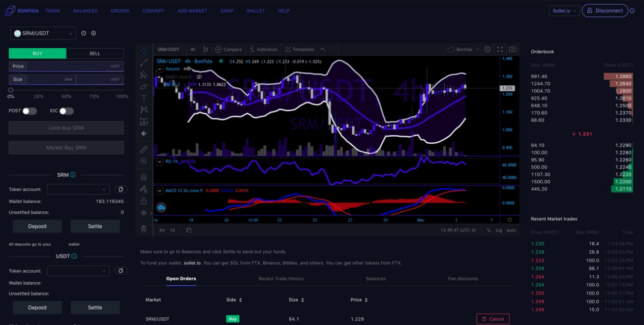Set chart range to 1d
The width and height of the screenshot is (644, 325).
click(172, 230)
